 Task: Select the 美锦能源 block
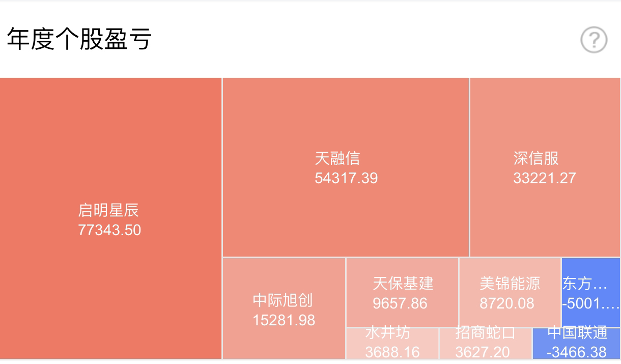(x=510, y=292)
